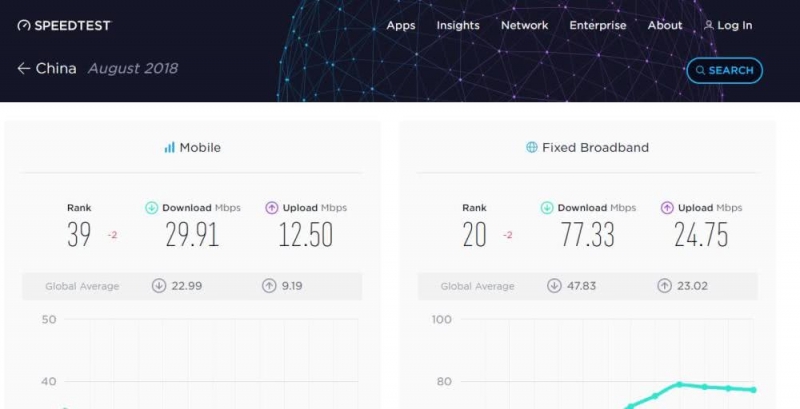The image size is (800, 409).
Task: Click the Speedtest logo gauge icon
Action: pyautogui.click(x=23, y=25)
